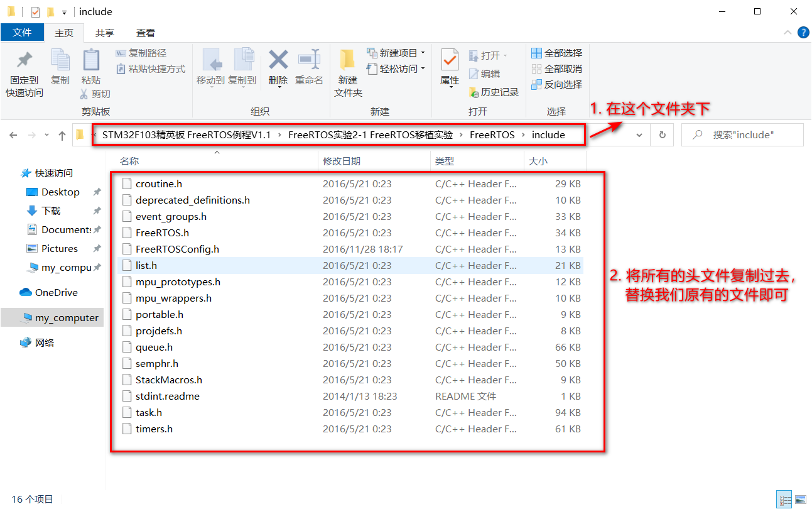Click the Edit (编辑) icon

(x=474, y=74)
